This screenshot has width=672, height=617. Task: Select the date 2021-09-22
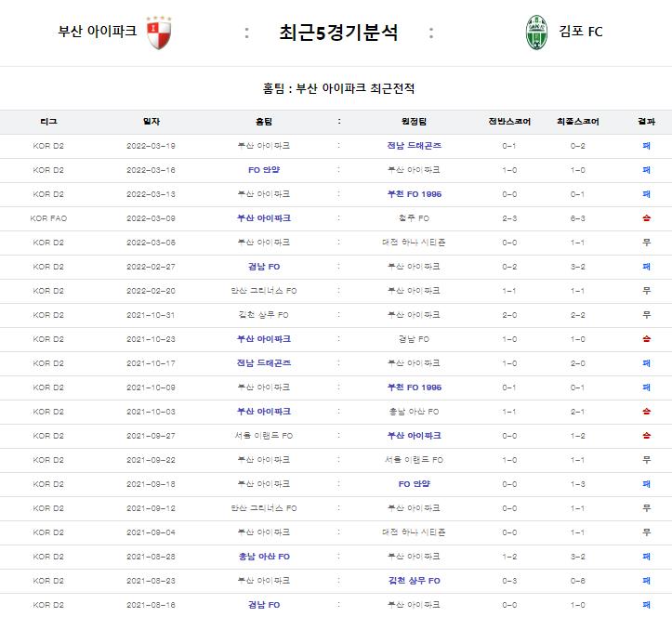click(x=151, y=460)
